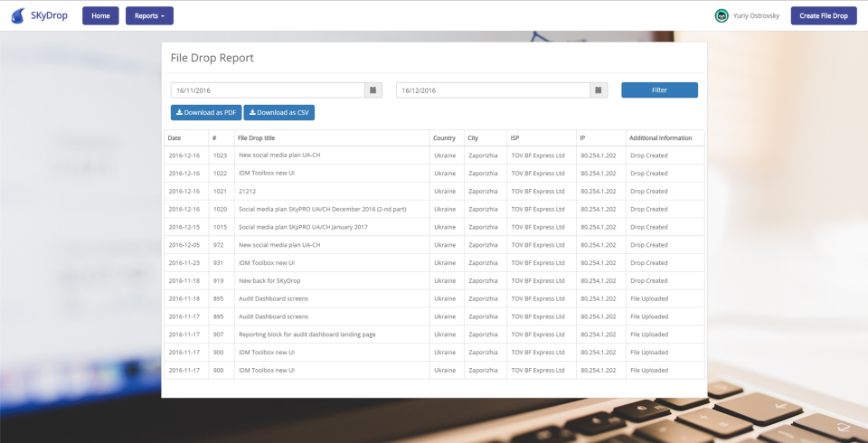The image size is (868, 443).
Task: Click the Create File Drop button
Action: click(x=824, y=16)
